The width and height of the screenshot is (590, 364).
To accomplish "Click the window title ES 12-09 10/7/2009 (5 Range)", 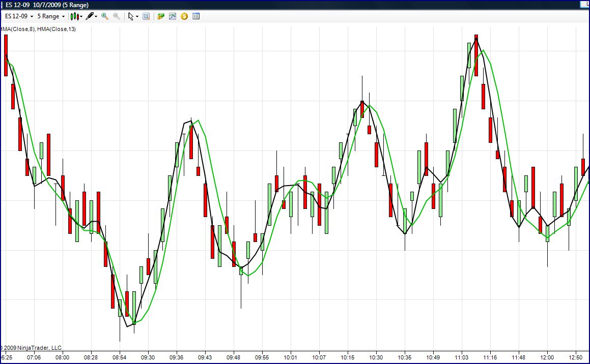I will [47, 5].
